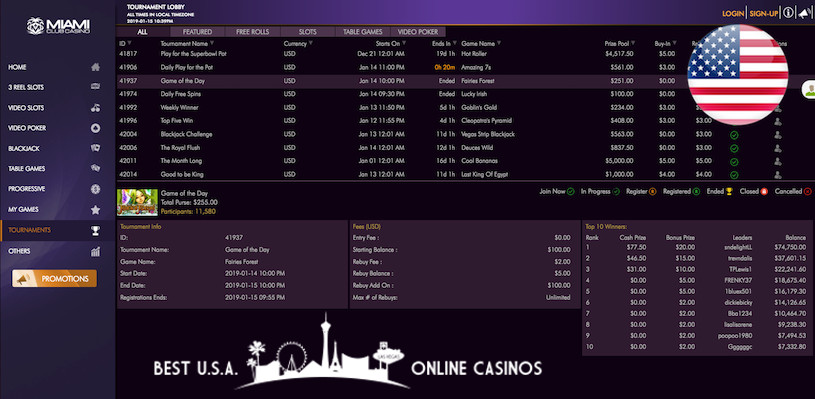Click the Fairies Forest game thumbnail
The width and height of the screenshot is (815, 399).
click(x=137, y=202)
